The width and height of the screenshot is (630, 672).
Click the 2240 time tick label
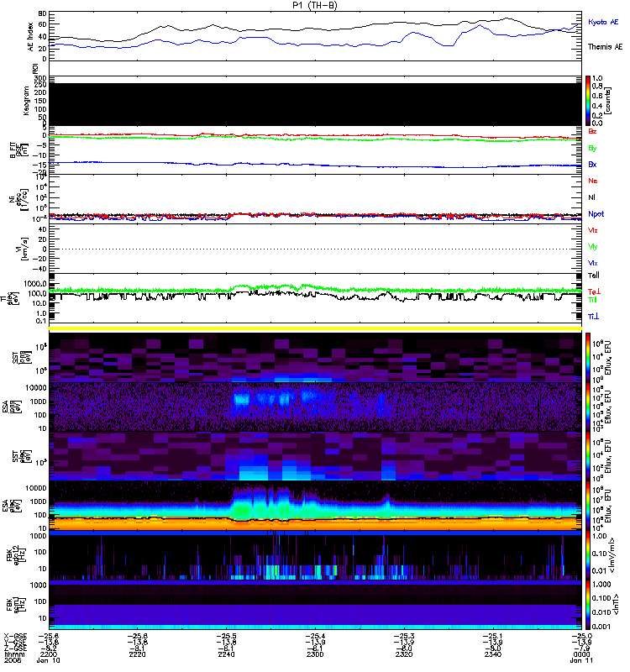click(x=226, y=654)
